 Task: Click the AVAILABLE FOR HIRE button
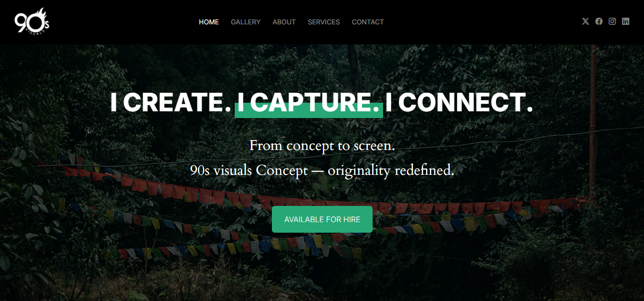(x=322, y=219)
